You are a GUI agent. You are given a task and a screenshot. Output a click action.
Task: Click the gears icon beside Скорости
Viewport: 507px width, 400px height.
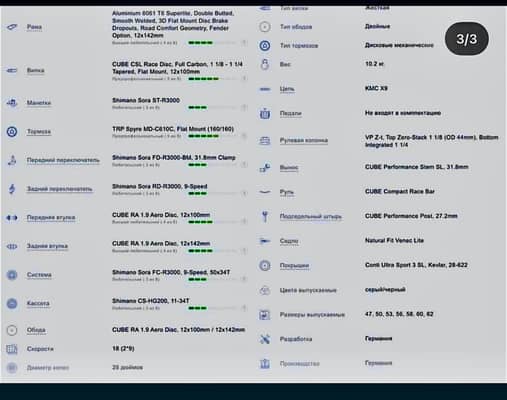tap(12, 349)
